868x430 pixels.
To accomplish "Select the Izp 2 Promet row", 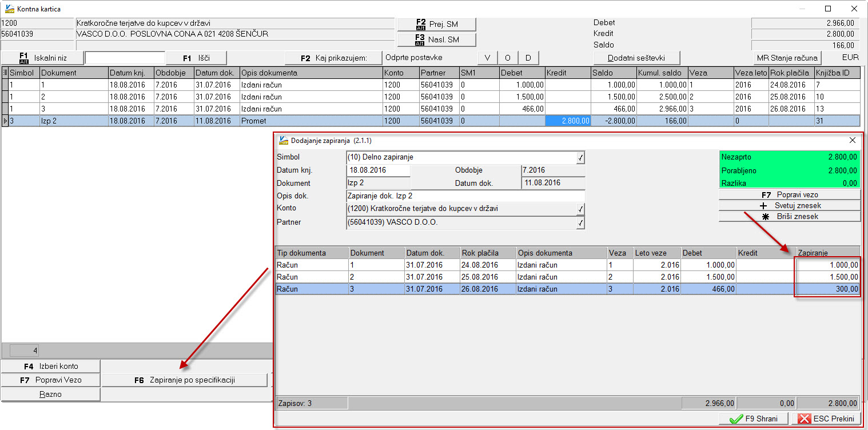I will (x=430, y=121).
